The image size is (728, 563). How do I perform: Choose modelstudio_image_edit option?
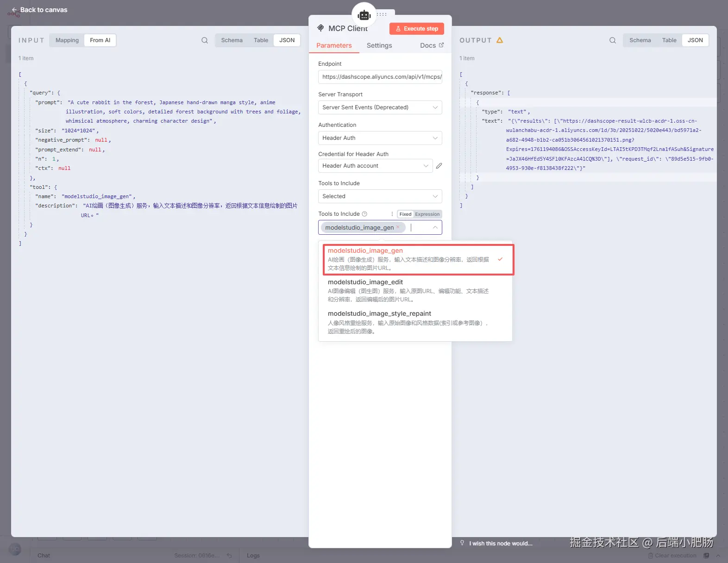[415, 290]
